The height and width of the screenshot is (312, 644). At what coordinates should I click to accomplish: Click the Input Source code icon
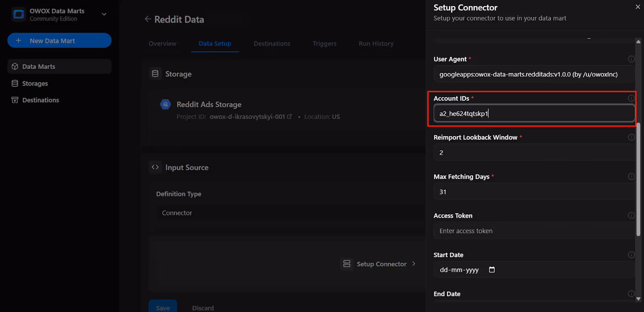tap(155, 167)
